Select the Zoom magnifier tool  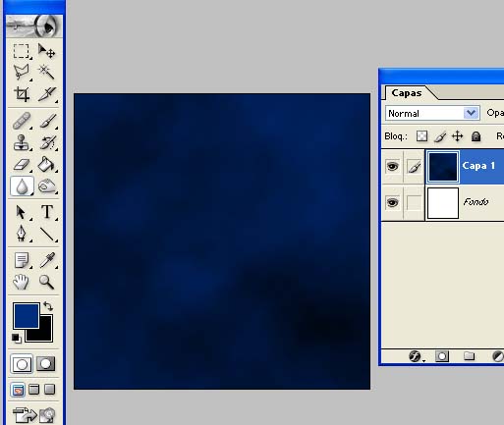[46, 282]
